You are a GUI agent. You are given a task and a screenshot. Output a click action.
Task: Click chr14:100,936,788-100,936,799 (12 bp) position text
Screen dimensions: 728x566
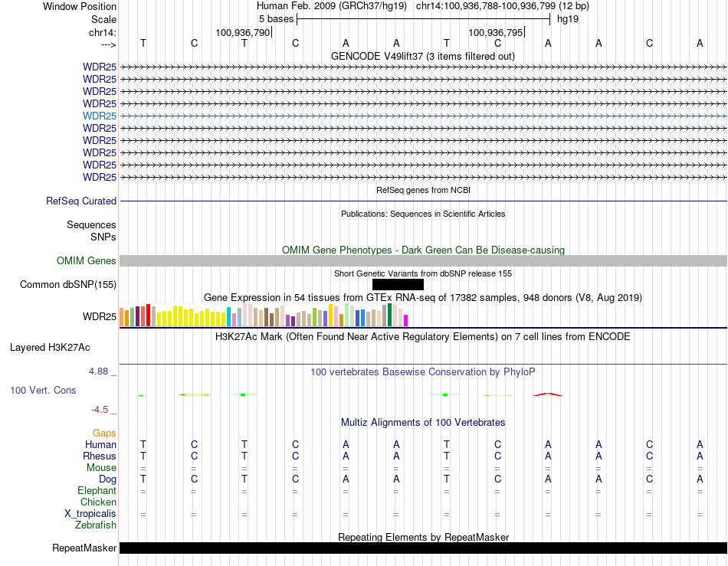[503, 6]
